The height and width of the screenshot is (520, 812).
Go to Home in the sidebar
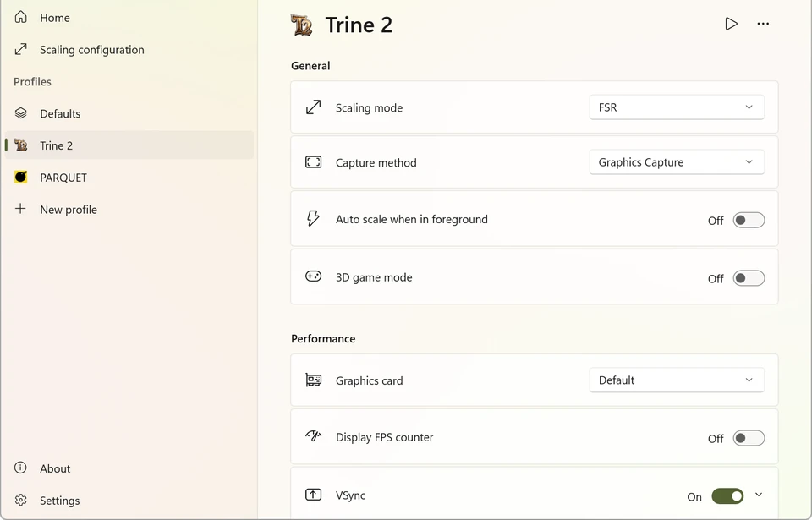pos(54,18)
